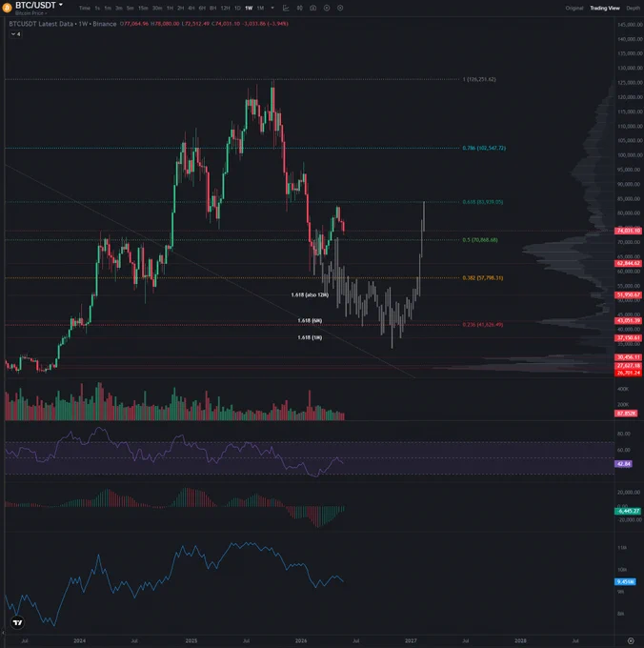
Task: Select the 1.618 (also 12M) text annotation
Action: point(310,295)
